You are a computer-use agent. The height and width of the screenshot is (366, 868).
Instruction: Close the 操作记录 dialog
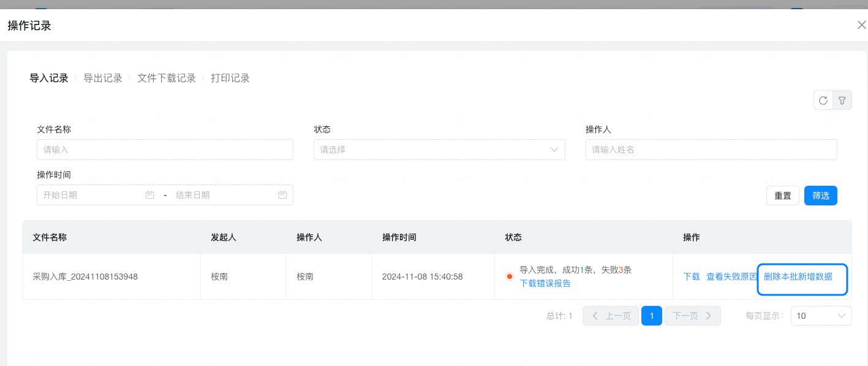pyautogui.click(x=861, y=25)
